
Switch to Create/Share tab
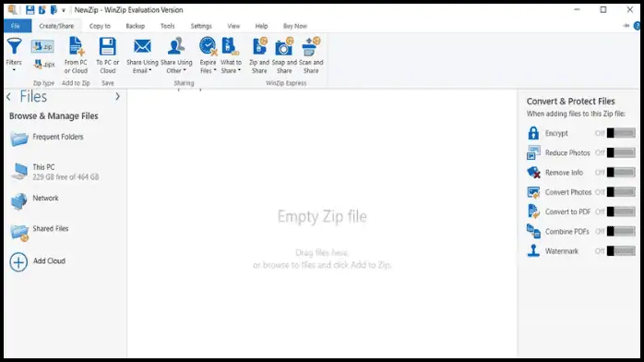56,26
